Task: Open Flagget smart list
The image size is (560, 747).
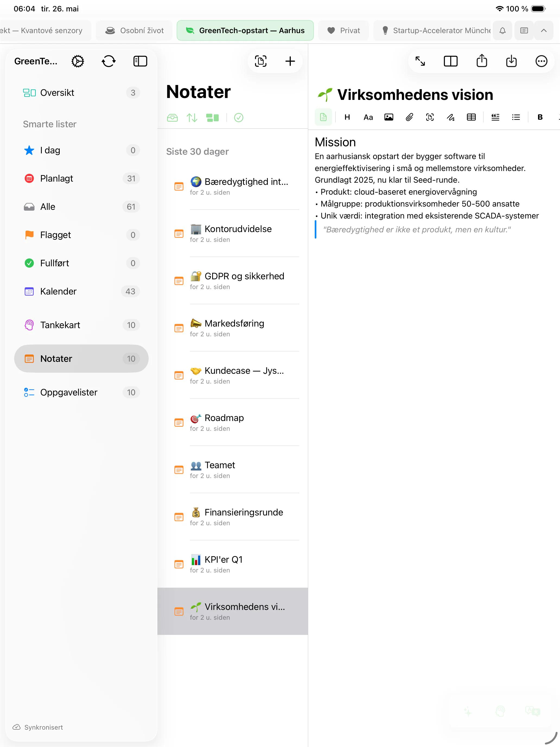Action: point(81,235)
